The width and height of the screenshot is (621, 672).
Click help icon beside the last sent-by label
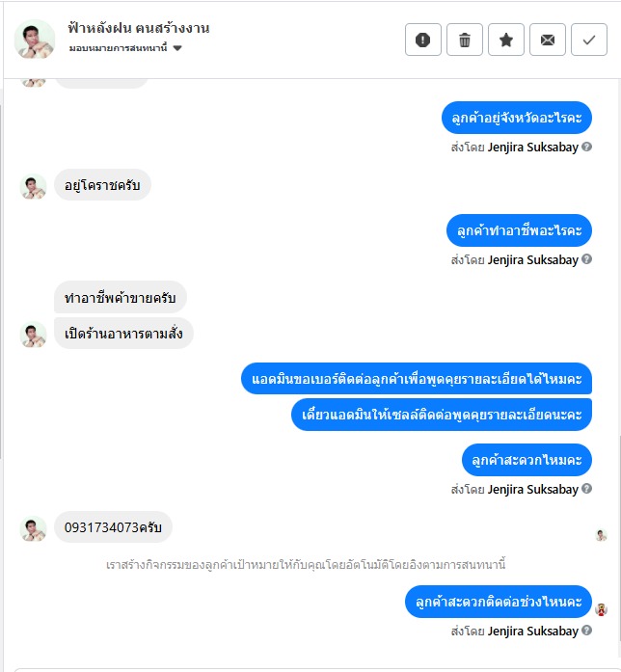click(587, 631)
